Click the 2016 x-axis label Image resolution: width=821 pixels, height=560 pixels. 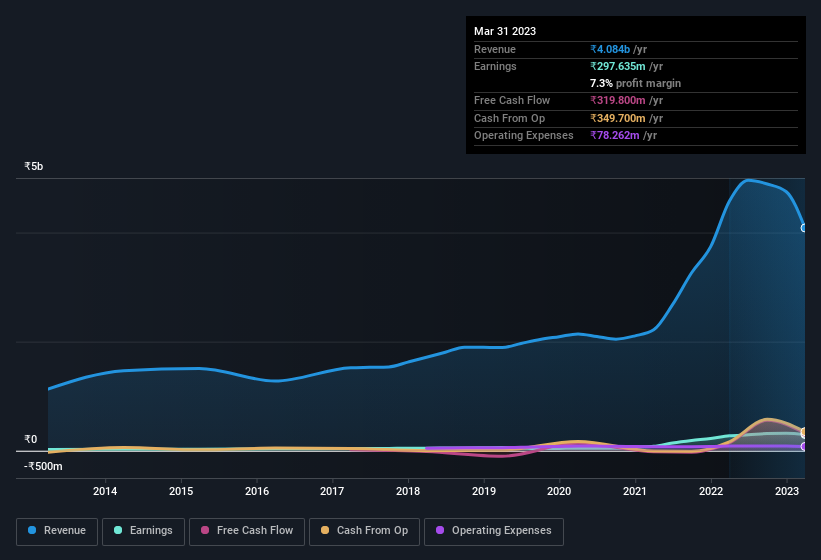257,491
